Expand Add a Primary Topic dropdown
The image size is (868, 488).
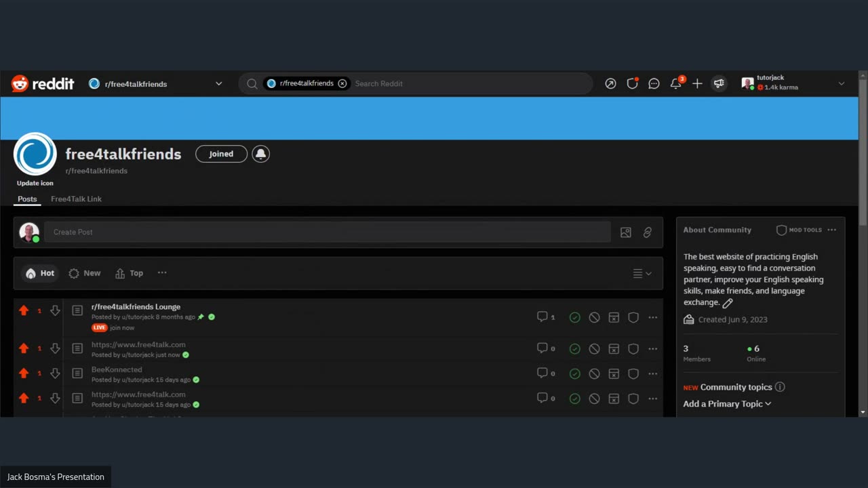[727, 404]
